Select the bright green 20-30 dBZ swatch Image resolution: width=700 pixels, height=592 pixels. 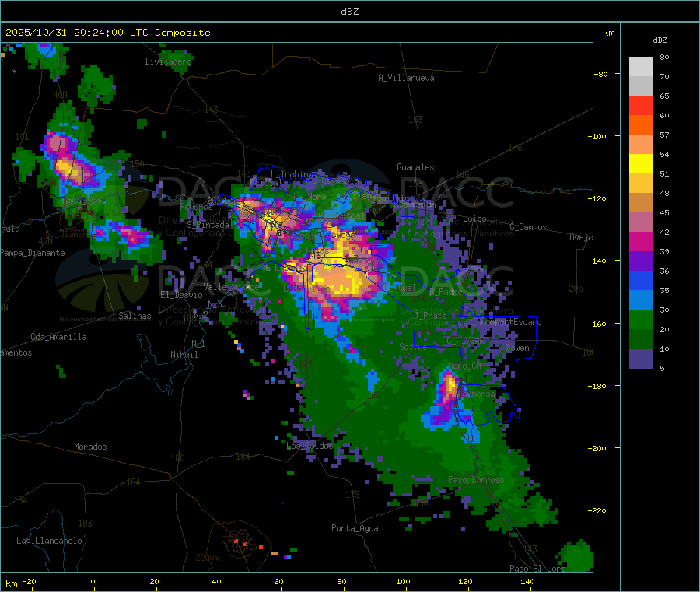641,319
